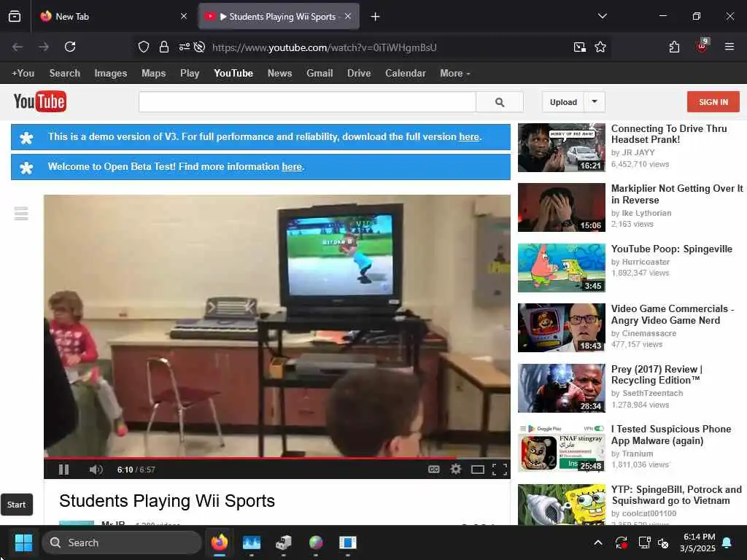Open the notification bell in system tray
The height and width of the screenshot is (560, 747).
coord(727,542)
